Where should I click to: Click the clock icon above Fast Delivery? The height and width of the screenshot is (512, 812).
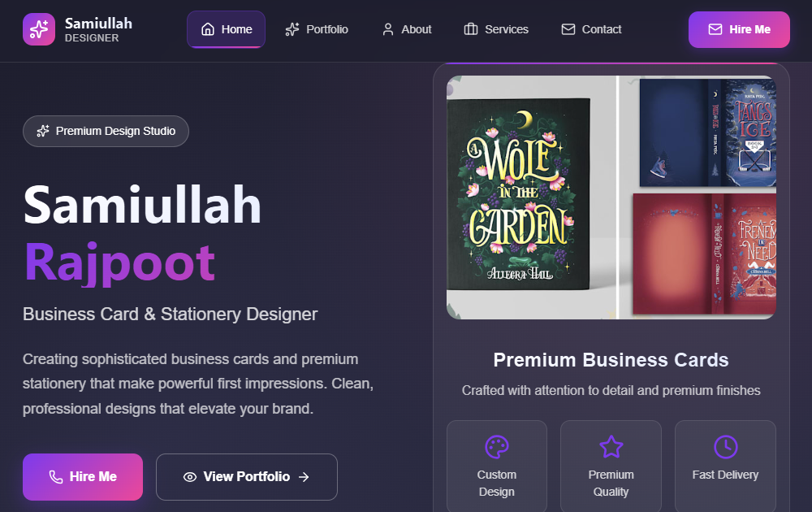click(725, 446)
